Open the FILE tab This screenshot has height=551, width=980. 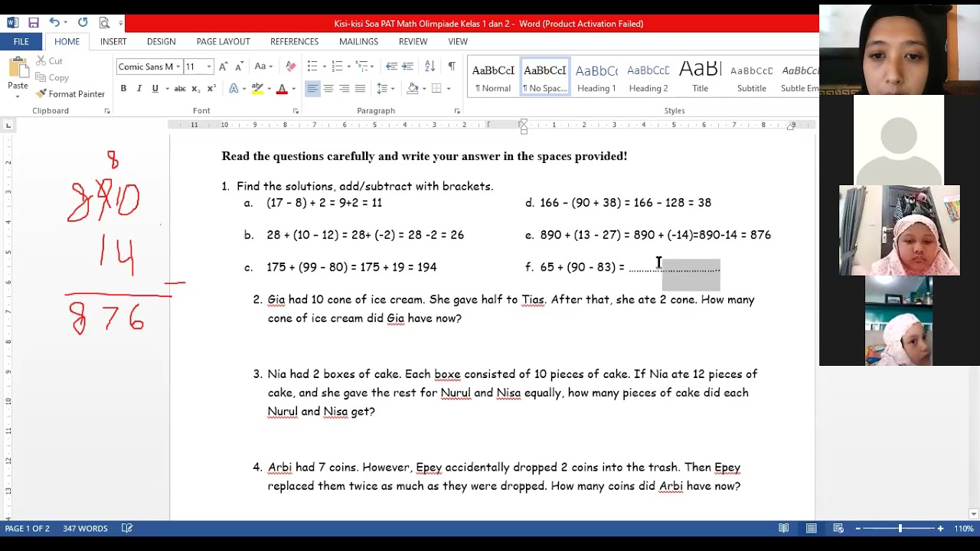21,41
